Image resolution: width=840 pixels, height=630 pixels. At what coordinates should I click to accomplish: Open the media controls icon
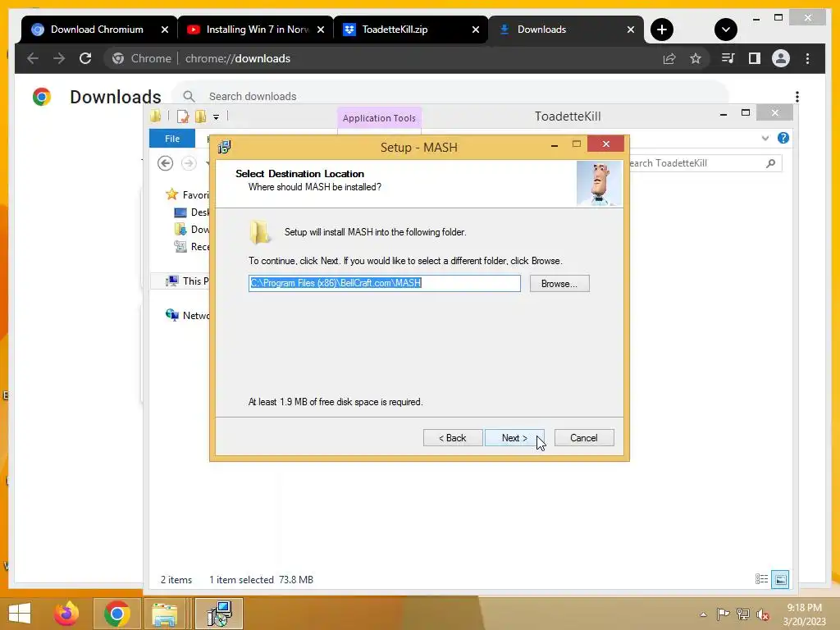[x=728, y=58]
